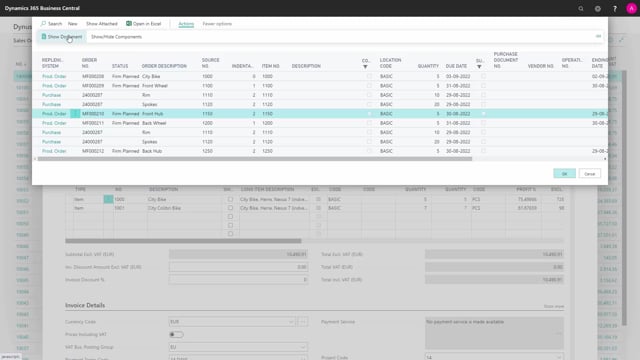Open the SU. column filter dropdown arrow

(x=479, y=67)
